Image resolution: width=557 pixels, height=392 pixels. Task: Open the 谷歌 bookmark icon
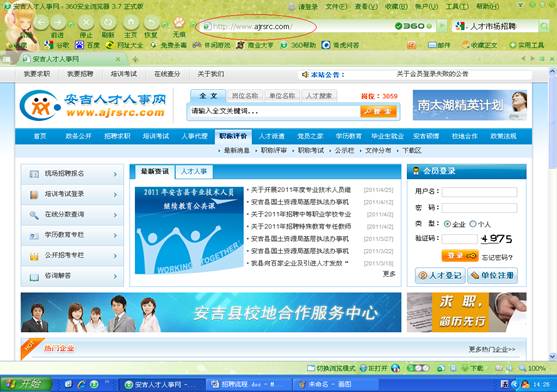(x=49, y=45)
